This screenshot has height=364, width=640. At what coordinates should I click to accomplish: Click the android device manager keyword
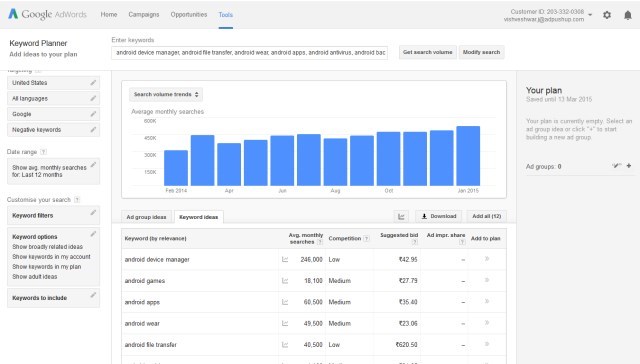point(157,260)
